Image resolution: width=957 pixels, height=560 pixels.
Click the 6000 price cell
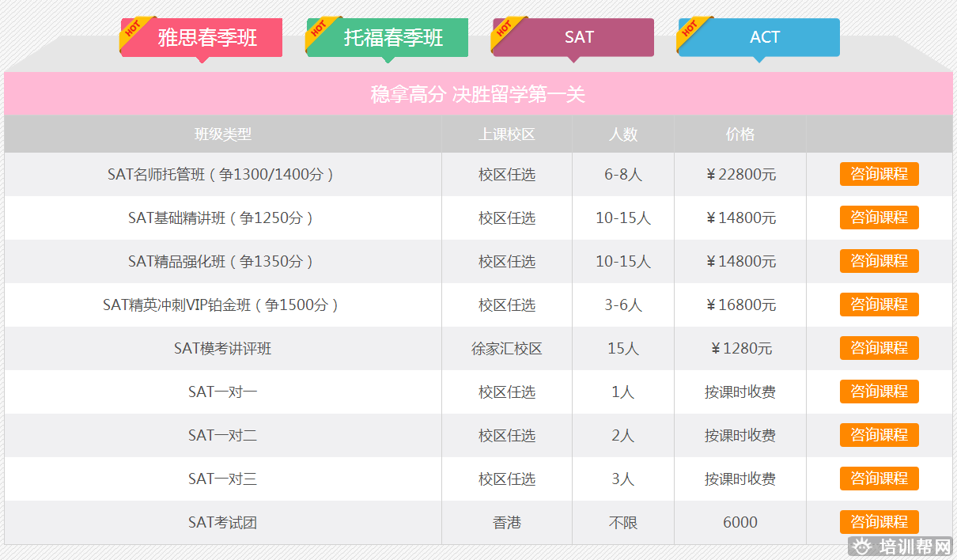pos(740,523)
